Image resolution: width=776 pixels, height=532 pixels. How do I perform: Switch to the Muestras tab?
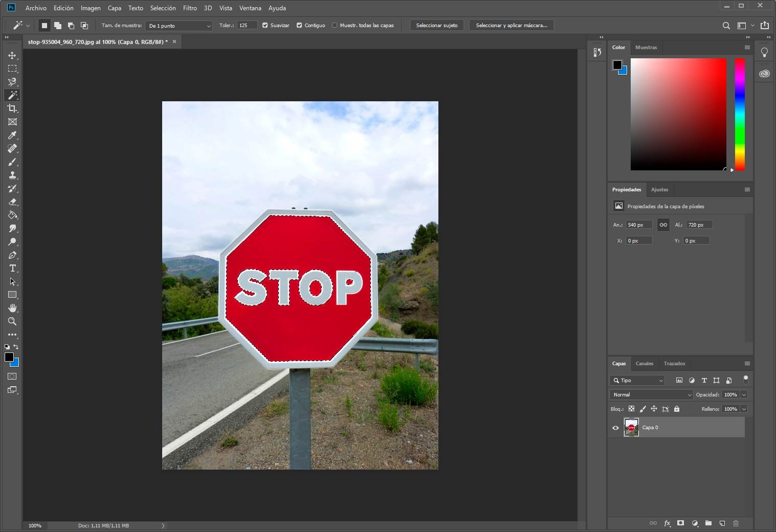point(646,48)
